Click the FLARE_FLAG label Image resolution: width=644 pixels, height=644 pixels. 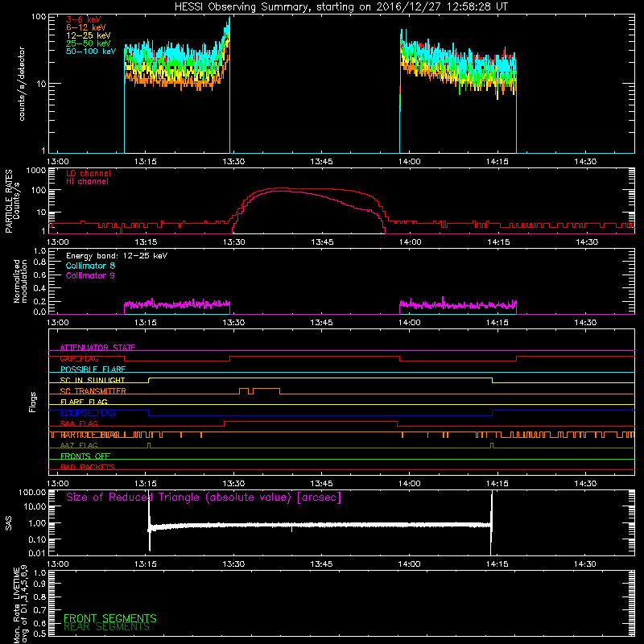(84, 402)
